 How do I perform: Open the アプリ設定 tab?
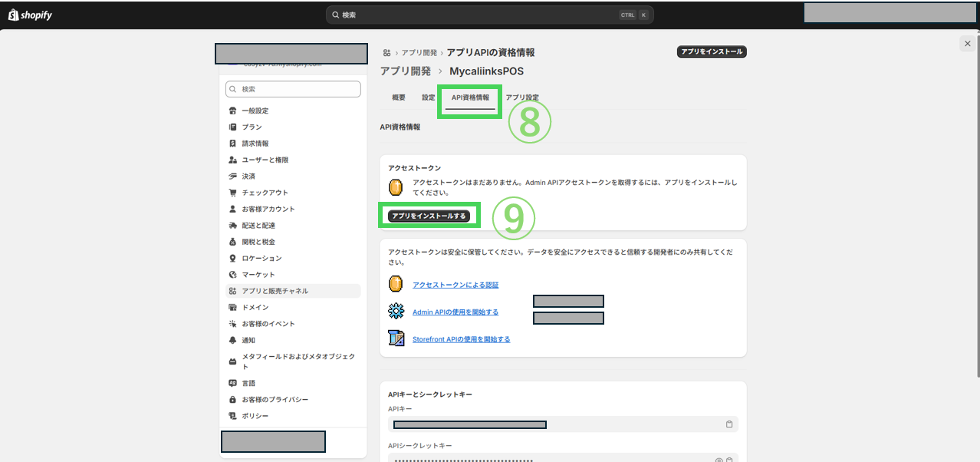click(x=522, y=97)
